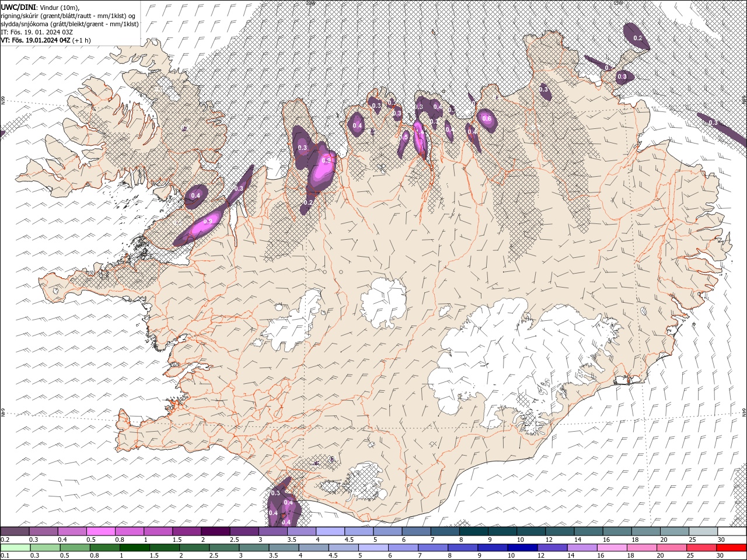
Task: Click the lavender top-row swatch labeled 4
Action: (330, 531)
